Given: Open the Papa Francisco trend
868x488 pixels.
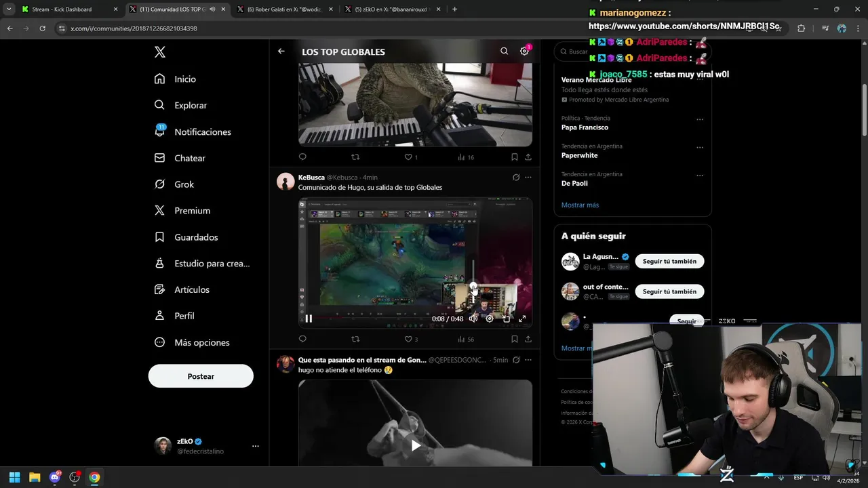Looking at the screenshot, I should (585, 127).
